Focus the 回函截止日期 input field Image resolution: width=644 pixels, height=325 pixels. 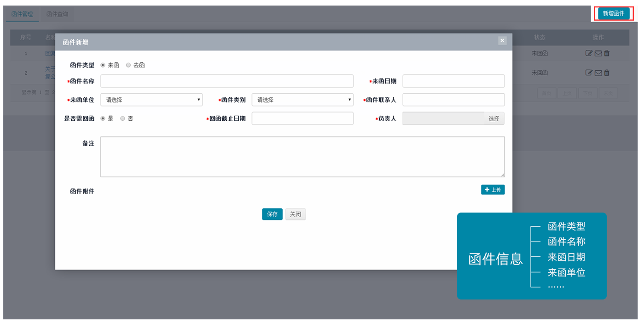pyautogui.click(x=302, y=118)
